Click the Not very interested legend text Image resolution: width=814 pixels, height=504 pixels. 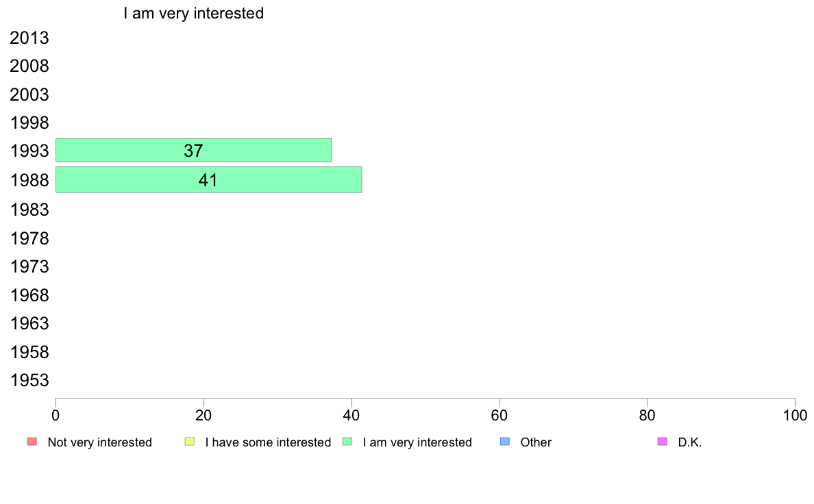[x=99, y=442]
